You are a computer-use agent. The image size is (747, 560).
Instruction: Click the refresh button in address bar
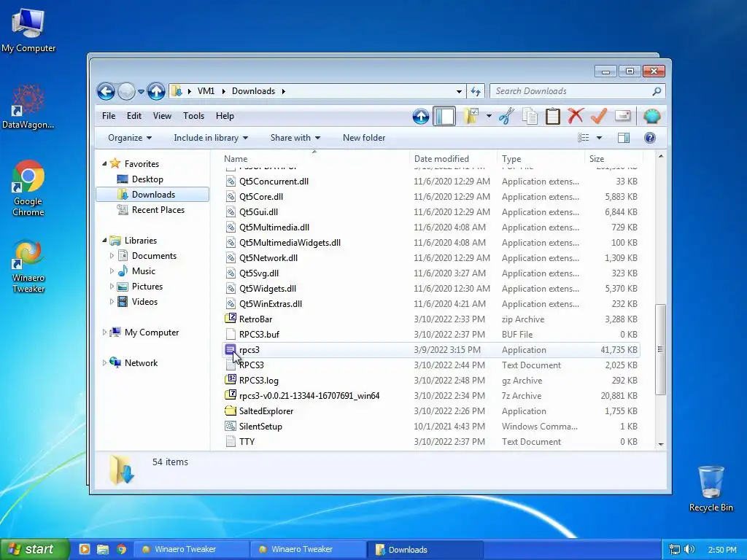point(476,91)
